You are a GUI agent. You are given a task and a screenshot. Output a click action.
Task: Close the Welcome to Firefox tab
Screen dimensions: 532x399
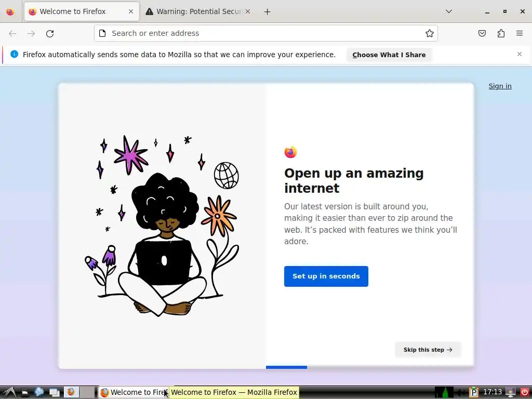coord(130,11)
